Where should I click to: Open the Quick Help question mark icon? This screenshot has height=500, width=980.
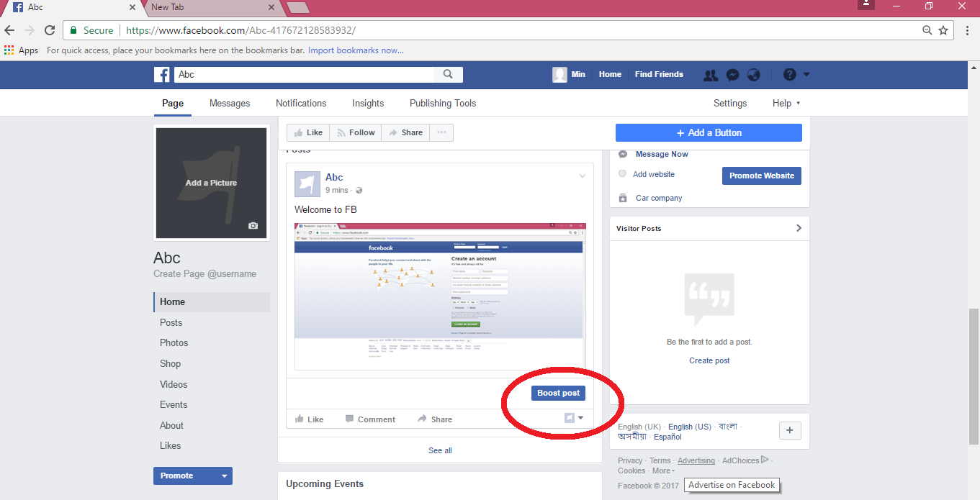(x=790, y=75)
